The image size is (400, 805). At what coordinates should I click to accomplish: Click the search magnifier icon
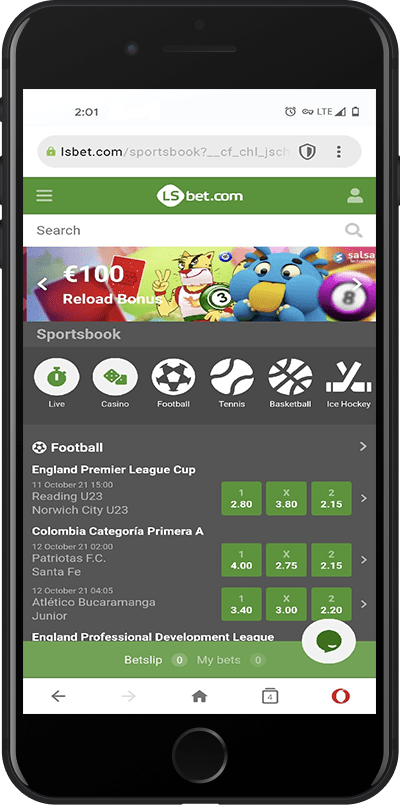click(353, 230)
